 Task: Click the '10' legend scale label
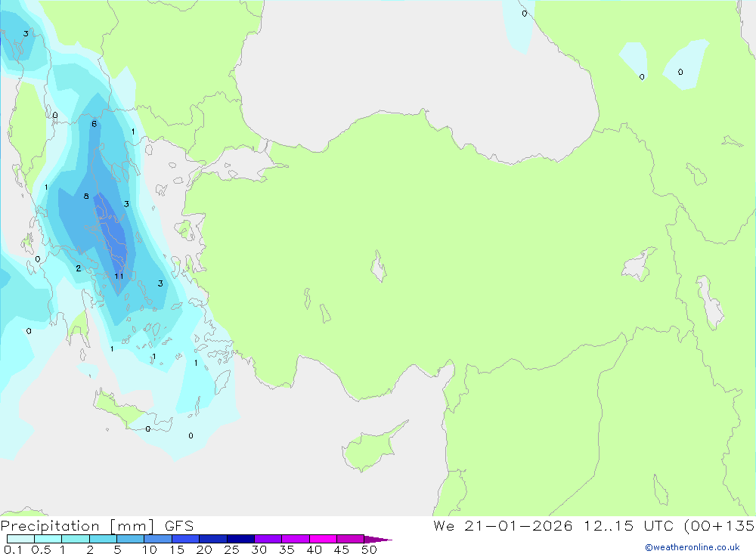[149, 549]
